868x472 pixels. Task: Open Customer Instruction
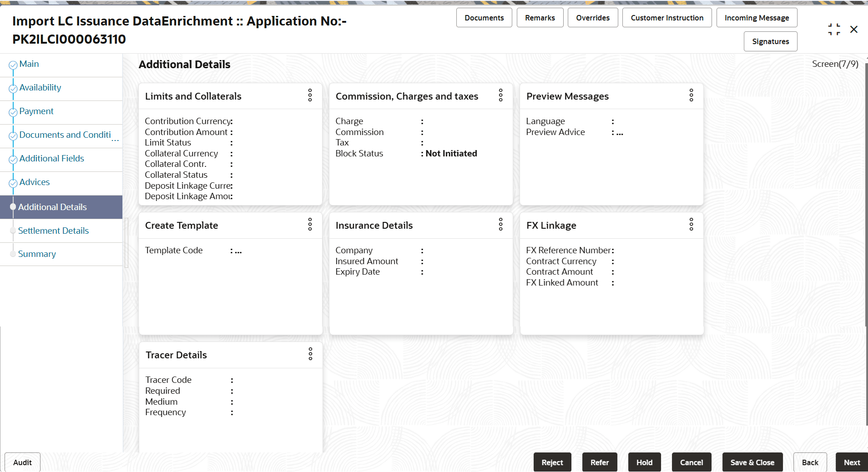pyautogui.click(x=667, y=18)
